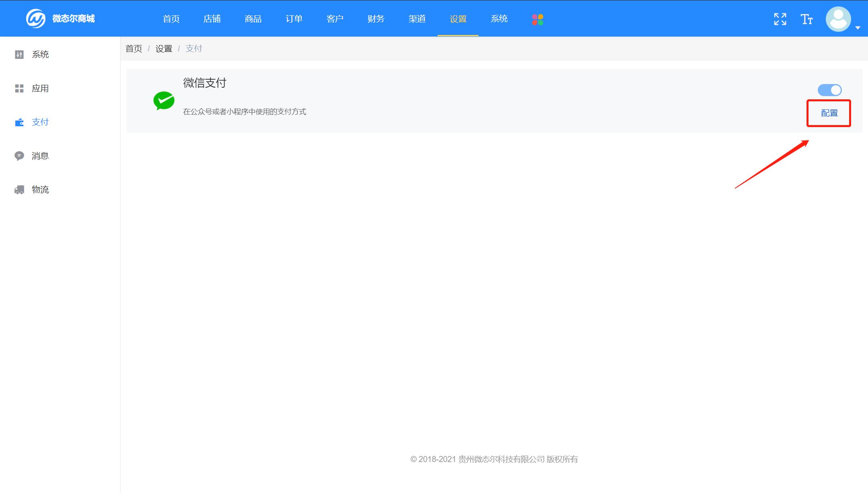Open 系统 in top navigation bar
868x493 pixels.
pyautogui.click(x=499, y=18)
